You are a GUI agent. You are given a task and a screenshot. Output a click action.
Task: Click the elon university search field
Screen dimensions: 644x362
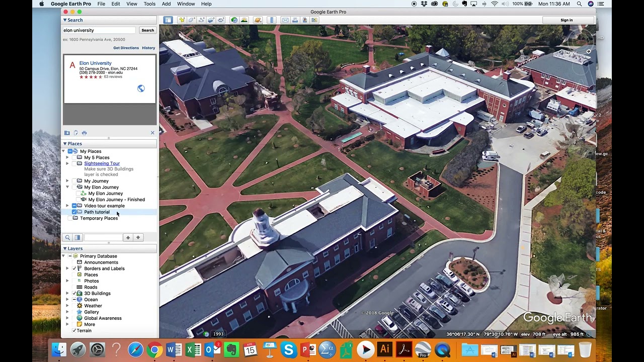pyautogui.click(x=99, y=30)
